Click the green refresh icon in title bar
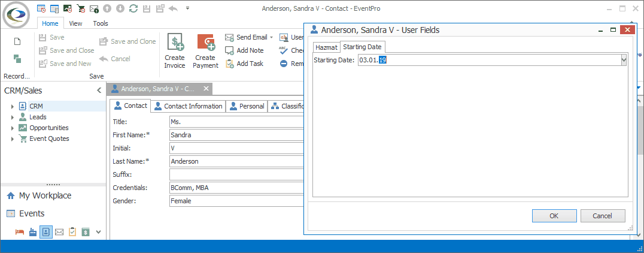Viewport: 644px width, 253px height. tap(133, 8)
